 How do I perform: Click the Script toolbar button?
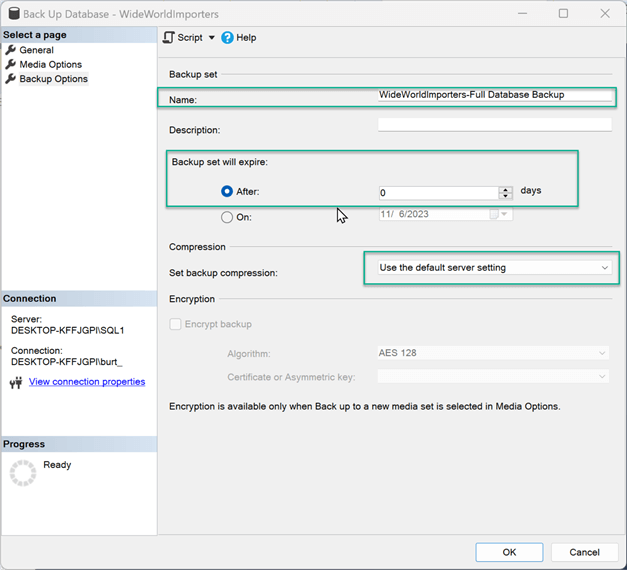pyautogui.click(x=190, y=38)
